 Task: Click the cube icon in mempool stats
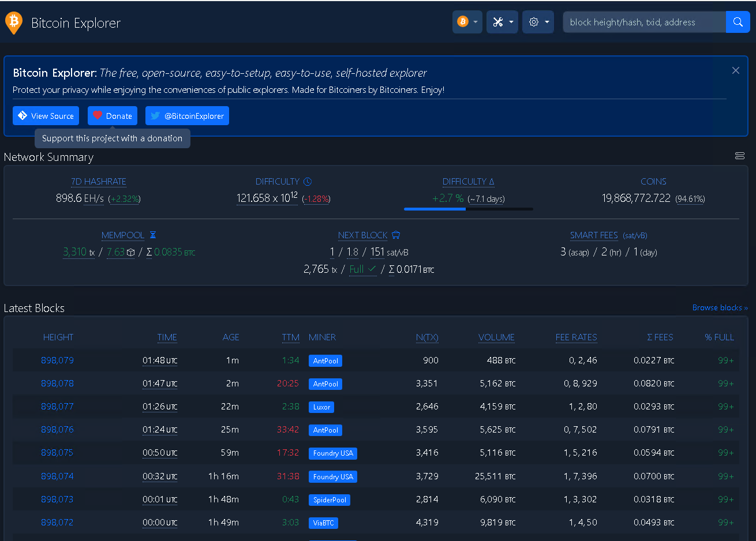coord(131,253)
